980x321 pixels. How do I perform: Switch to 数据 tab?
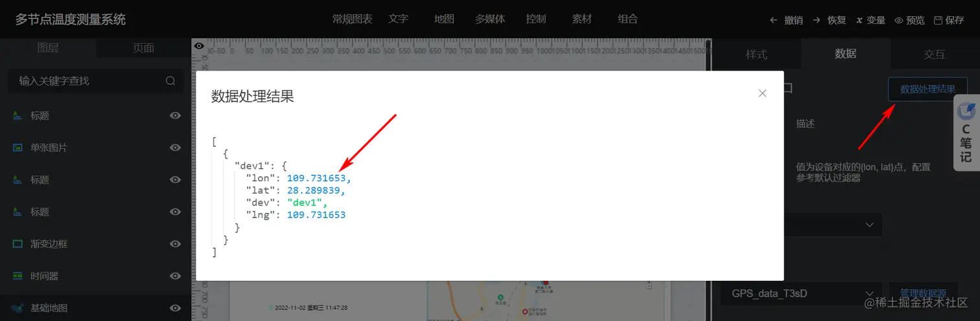[x=846, y=54]
